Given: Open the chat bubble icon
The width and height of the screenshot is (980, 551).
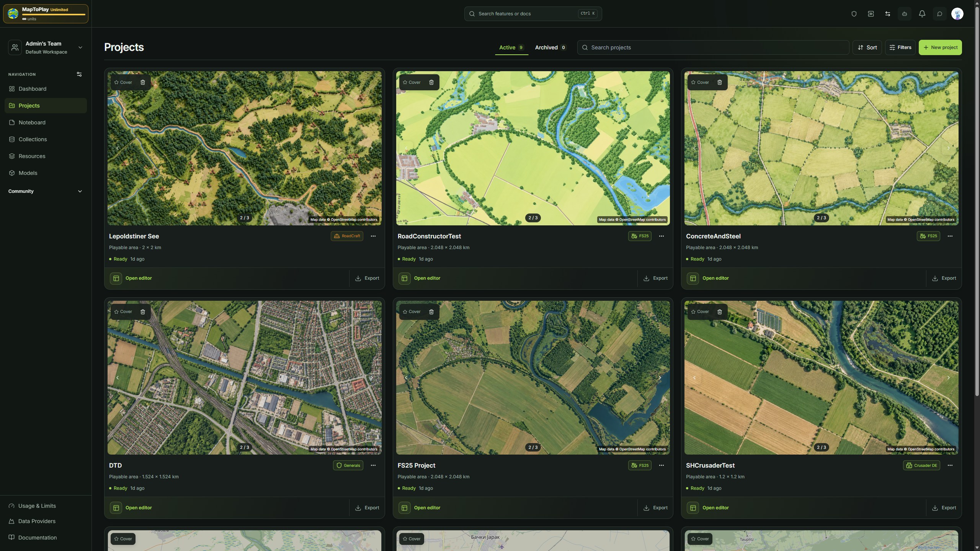Looking at the screenshot, I should point(939,14).
